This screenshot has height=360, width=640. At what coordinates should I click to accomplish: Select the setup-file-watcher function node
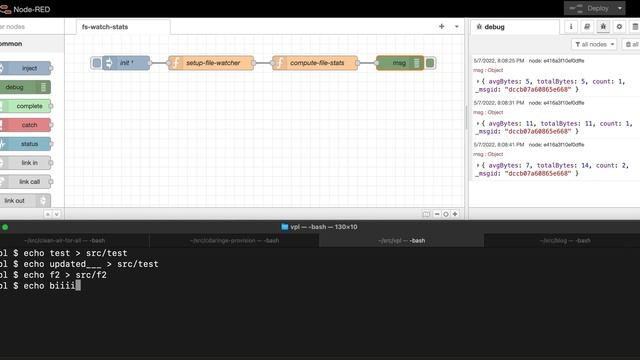point(211,63)
